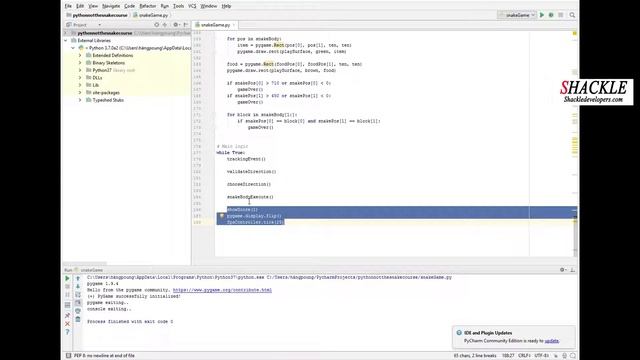Open VCS menu
This screenshot has width=640, height=360.
pyautogui.click(x=192, y=6)
